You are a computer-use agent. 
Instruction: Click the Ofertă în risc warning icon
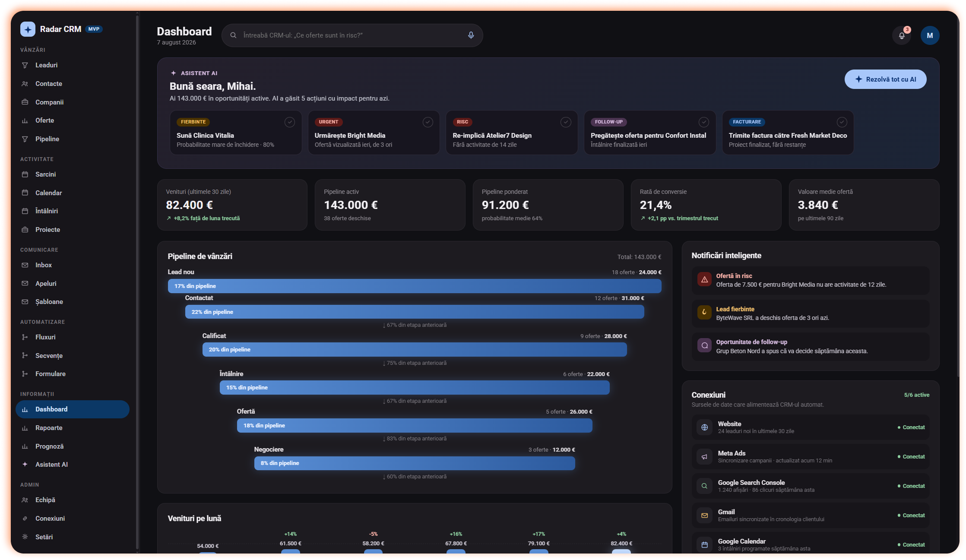click(704, 280)
